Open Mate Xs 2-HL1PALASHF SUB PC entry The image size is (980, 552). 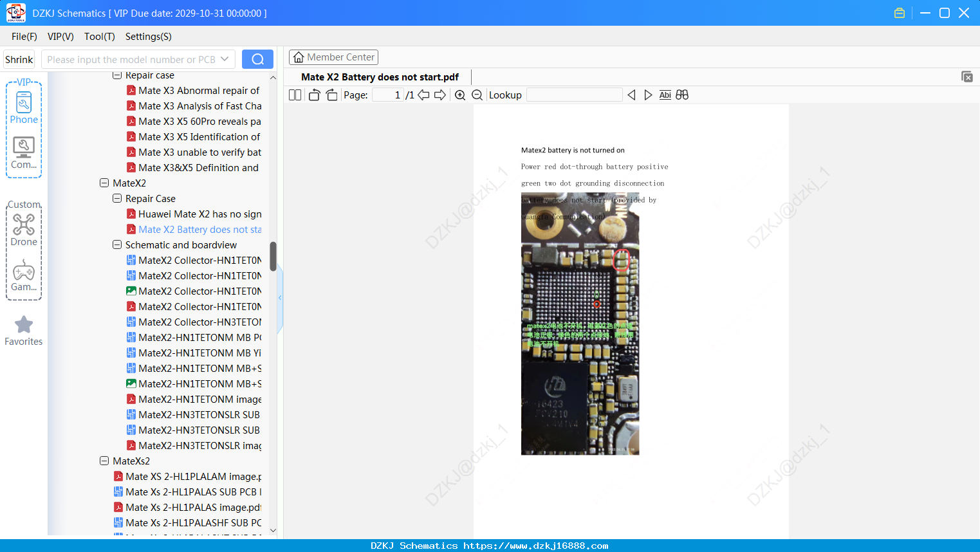point(187,523)
